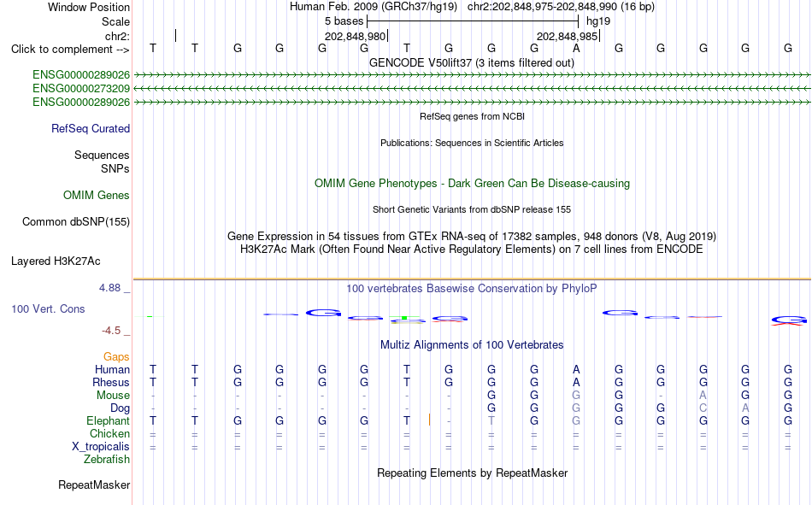Click the '5 bases' scale bar label

344,21
